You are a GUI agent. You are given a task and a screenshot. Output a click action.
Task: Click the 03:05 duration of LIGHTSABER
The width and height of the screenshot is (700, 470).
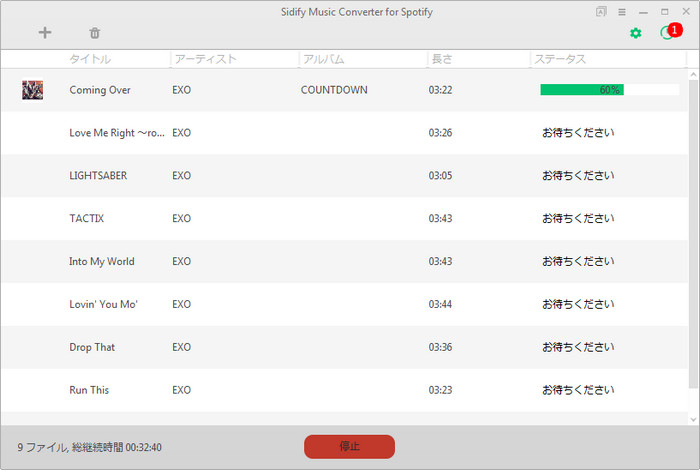pyautogui.click(x=440, y=176)
